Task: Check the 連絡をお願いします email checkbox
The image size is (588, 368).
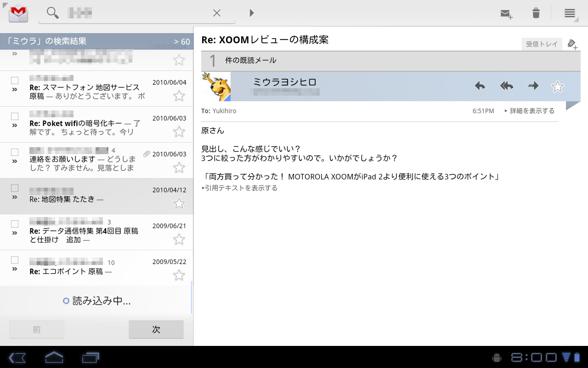Action: [x=15, y=152]
